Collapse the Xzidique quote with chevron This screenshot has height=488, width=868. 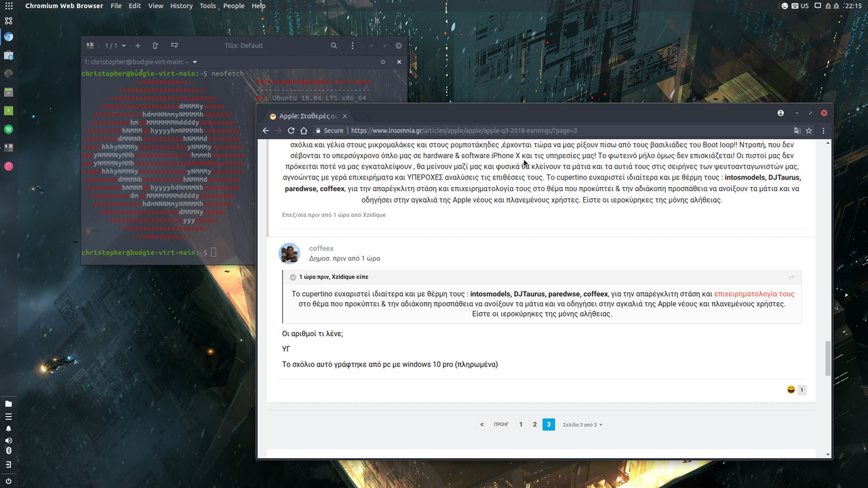293,277
